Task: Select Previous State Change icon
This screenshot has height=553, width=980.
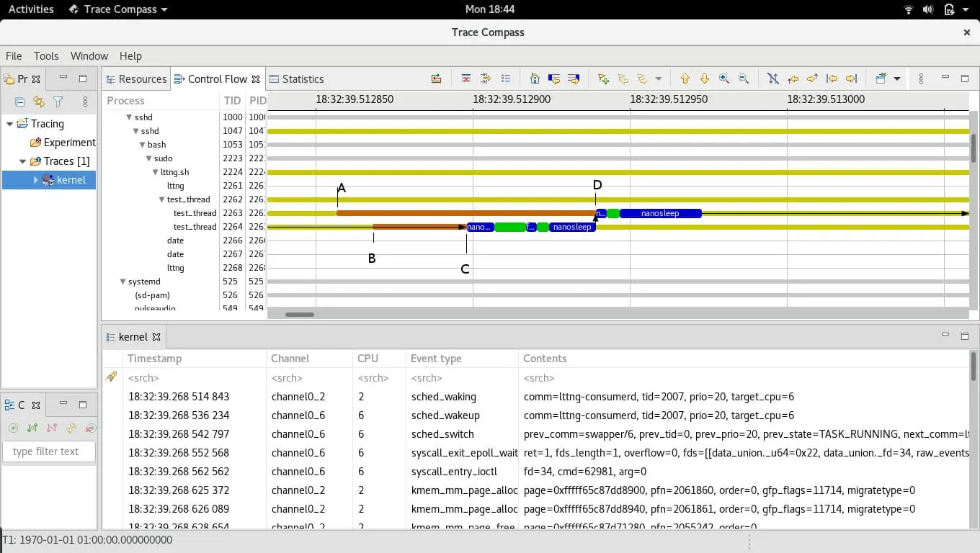Action: point(554,78)
